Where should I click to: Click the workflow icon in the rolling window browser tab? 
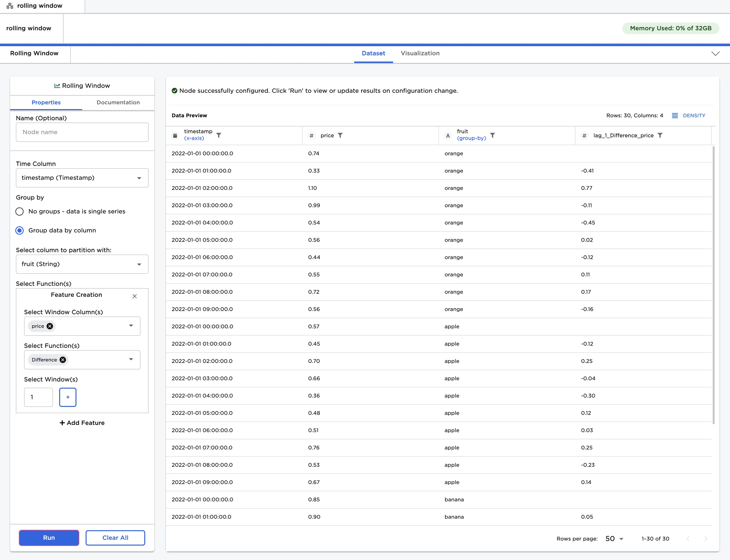click(x=10, y=5)
